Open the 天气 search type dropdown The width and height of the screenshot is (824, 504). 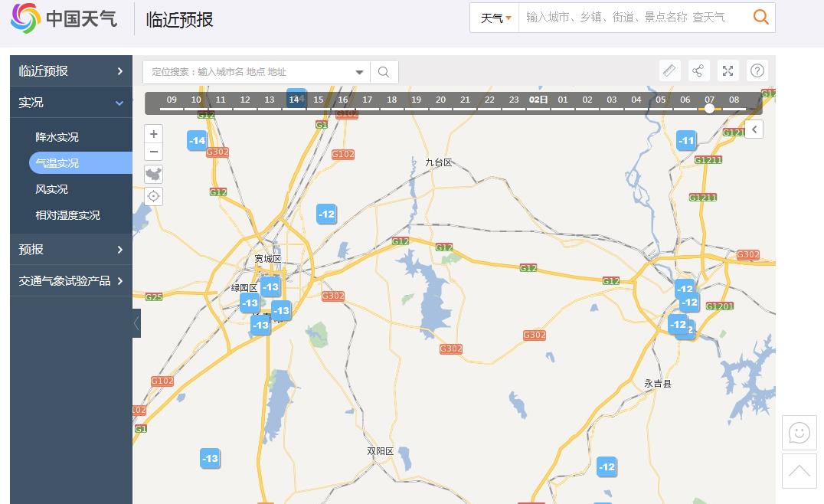click(495, 18)
